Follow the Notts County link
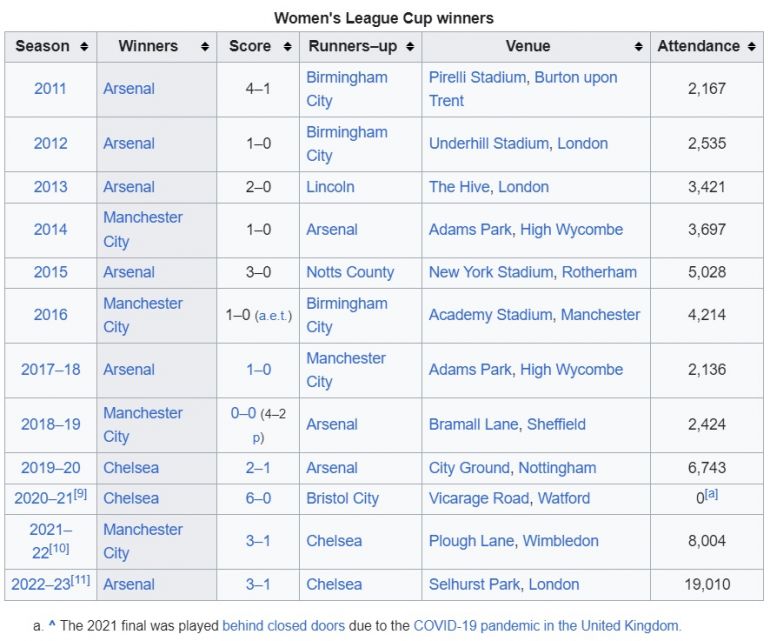 point(350,272)
